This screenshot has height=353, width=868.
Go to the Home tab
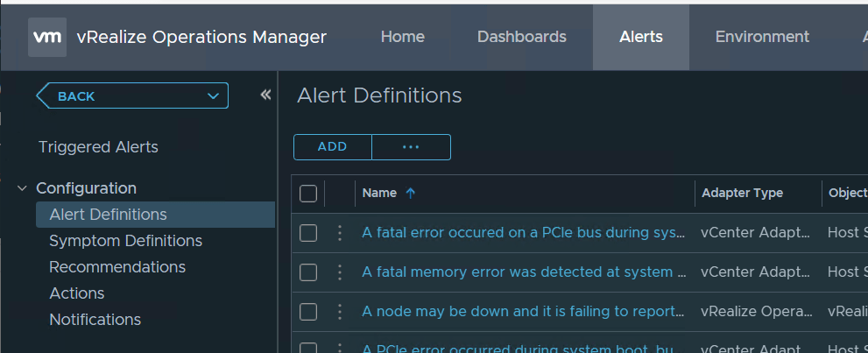[x=403, y=37]
